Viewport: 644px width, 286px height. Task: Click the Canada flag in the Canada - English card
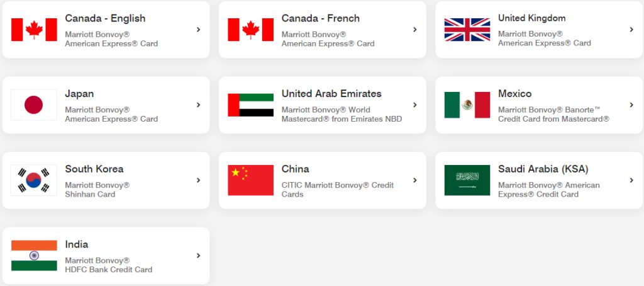coord(34,30)
